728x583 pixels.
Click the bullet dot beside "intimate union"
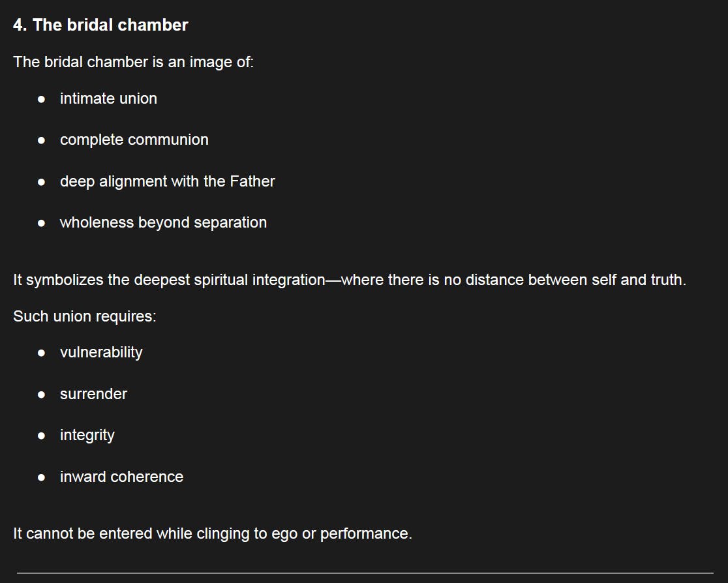pyautogui.click(x=42, y=99)
